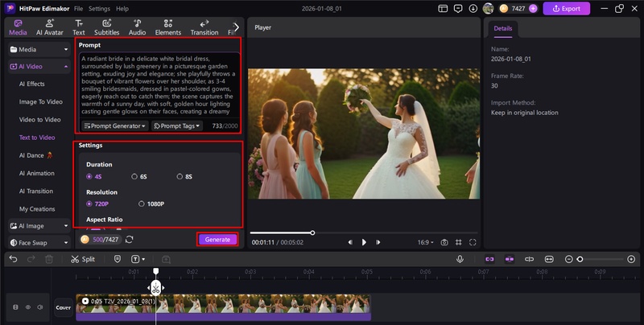644x325 pixels.
Task: Open the Prompt Generator dropdown
Action: click(x=115, y=126)
